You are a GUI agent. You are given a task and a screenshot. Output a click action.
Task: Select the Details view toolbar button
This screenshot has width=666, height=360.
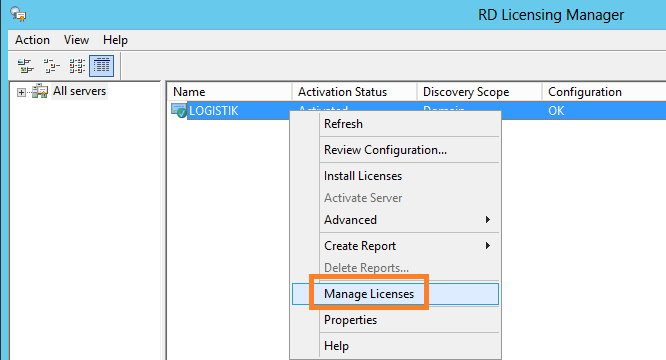(x=102, y=66)
